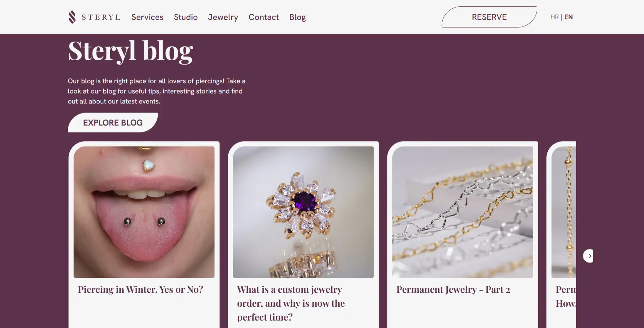Click the Steryl logo icon
This screenshot has height=328, width=644.
pos(72,17)
